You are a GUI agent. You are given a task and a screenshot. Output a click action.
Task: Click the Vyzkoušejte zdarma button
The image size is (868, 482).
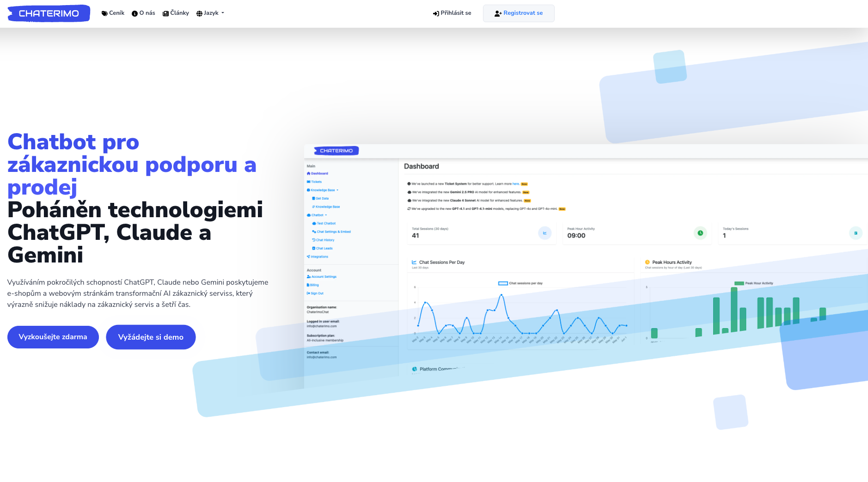[53, 337]
